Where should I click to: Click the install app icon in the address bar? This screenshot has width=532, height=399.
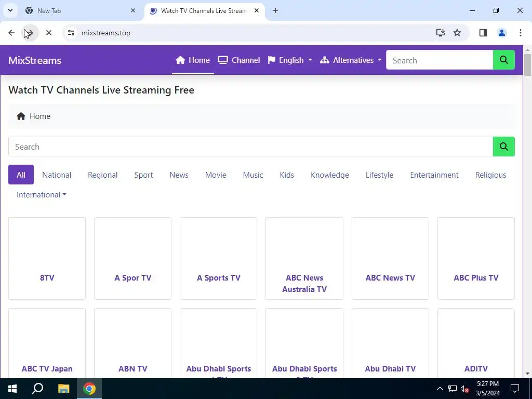pos(441,33)
